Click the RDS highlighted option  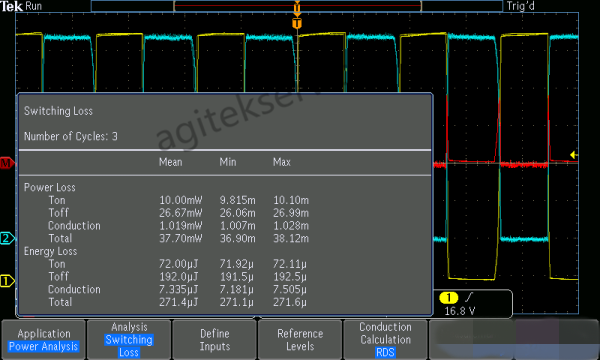[x=385, y=352]
